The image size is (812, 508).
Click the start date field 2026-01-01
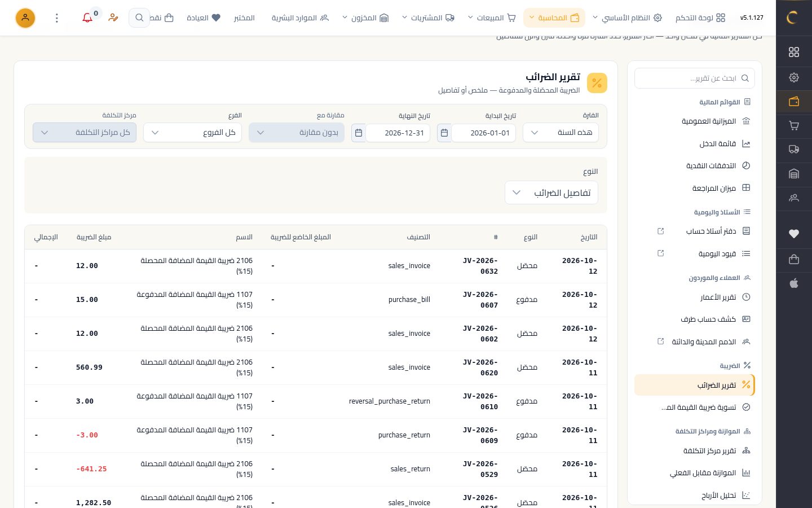484,133
